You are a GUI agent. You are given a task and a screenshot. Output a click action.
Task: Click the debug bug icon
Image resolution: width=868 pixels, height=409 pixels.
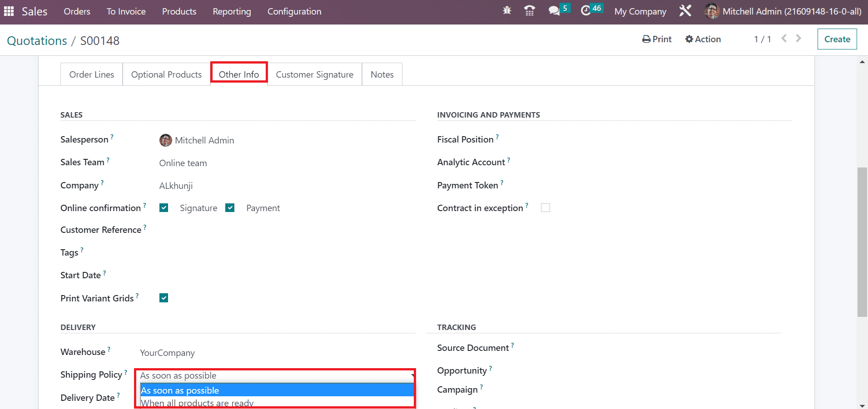pos(507,10)
